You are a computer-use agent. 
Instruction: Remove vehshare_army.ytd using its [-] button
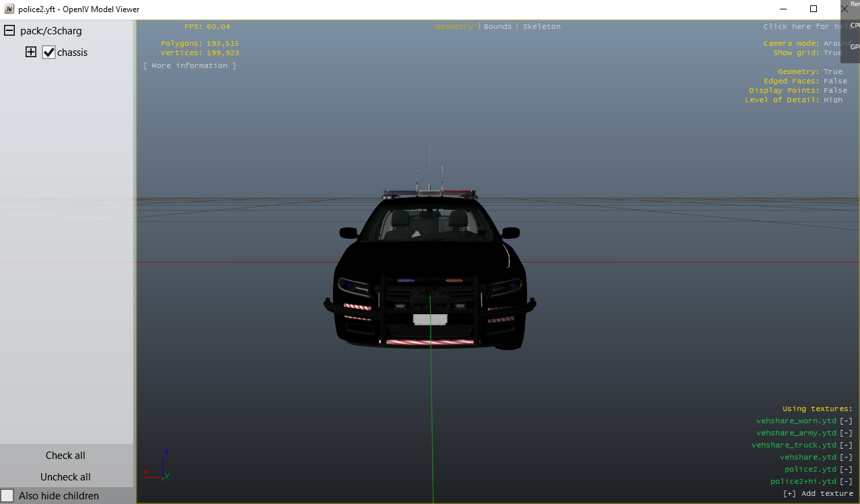click(846, 433)
